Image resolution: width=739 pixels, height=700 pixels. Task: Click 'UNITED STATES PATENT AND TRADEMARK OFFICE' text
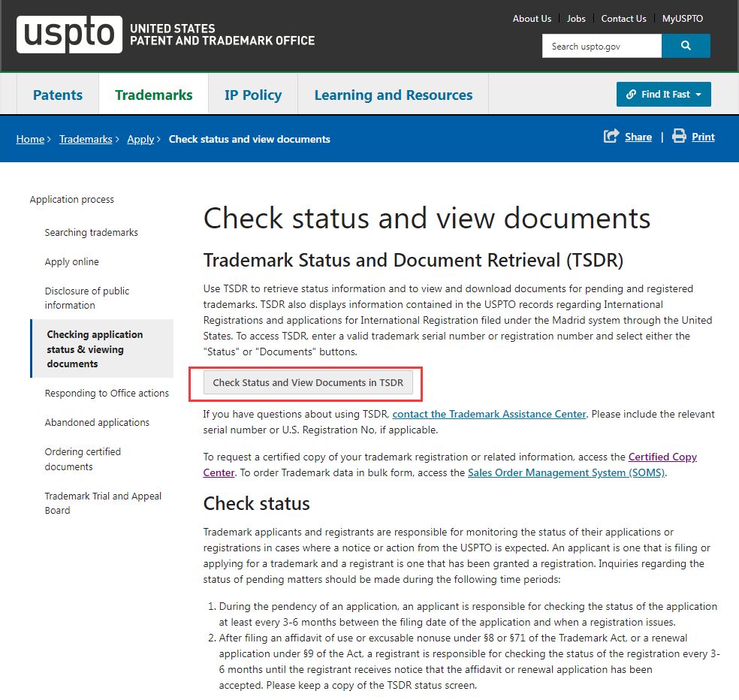tap(222, 35)
